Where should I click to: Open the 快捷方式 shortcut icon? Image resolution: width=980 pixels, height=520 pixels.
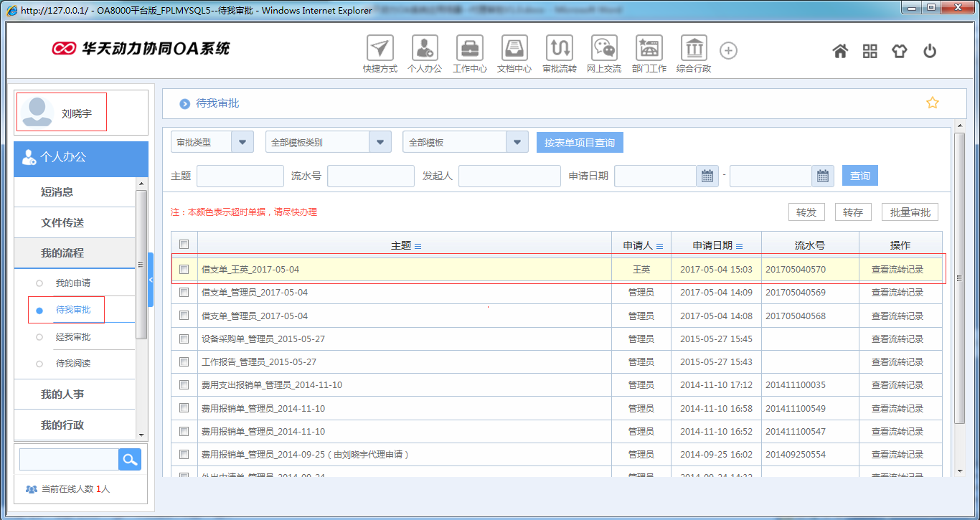point(380,49)
